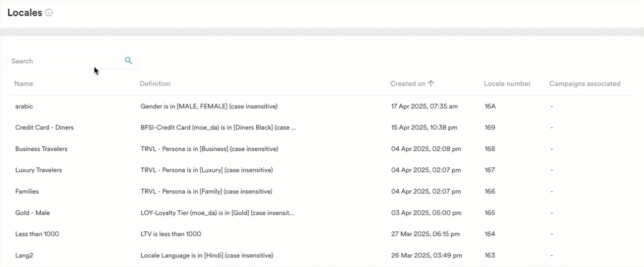Image resolution: width=644 pixels, height=267 pixels.
Task: Click the LOY-Loyalty Tier Gold definition
Action: 217,213
